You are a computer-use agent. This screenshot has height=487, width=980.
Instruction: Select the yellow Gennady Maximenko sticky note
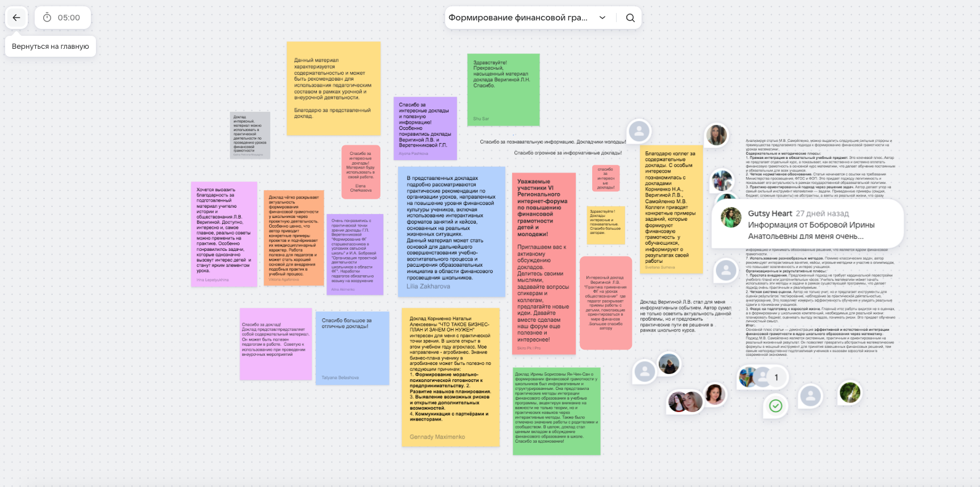click(450, 377)
